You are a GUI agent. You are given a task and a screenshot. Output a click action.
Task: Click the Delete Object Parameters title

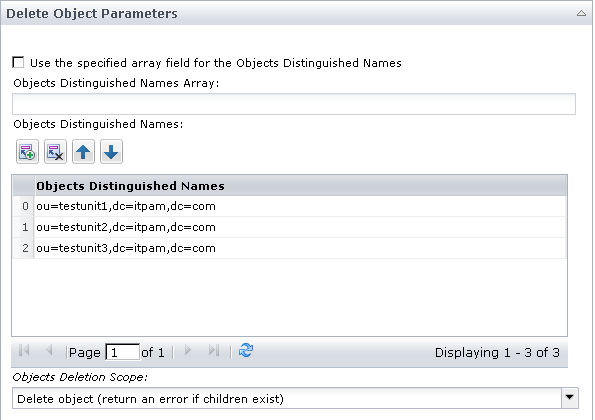[x=92, y=13]
